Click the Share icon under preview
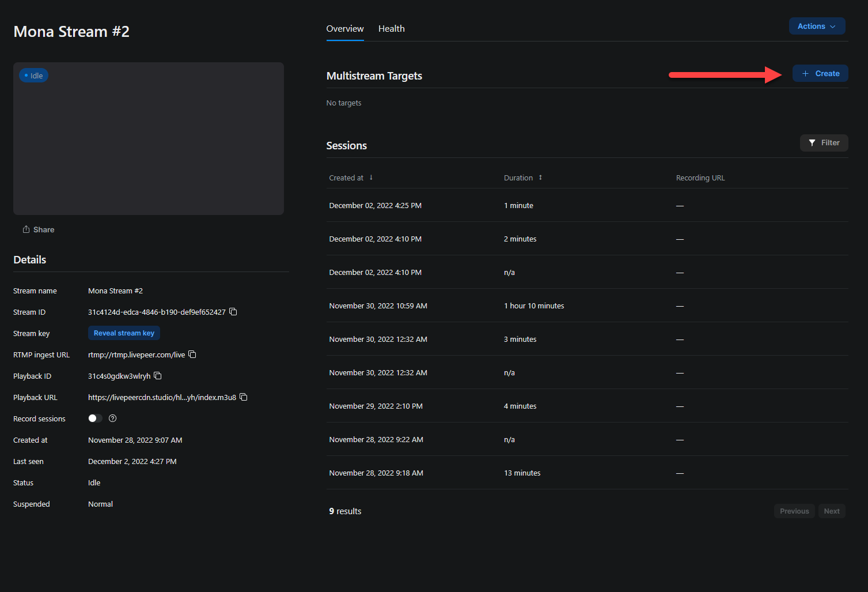The image size is (868, 592). point(26,229)
